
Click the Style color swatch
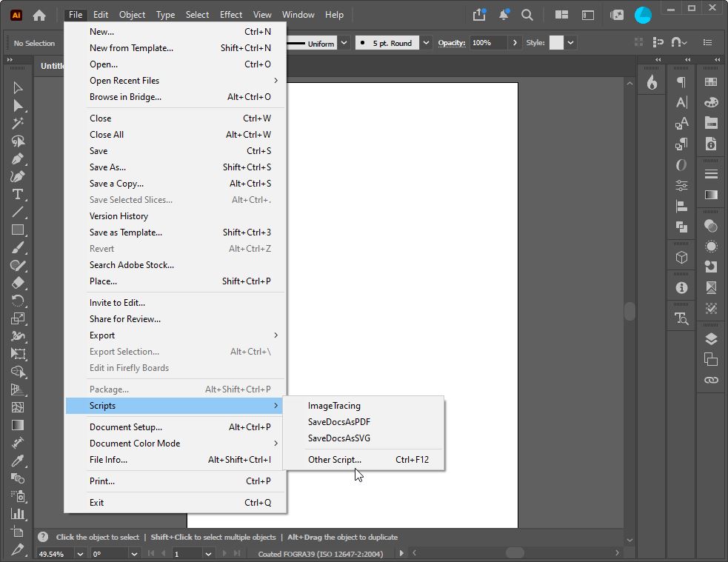coord(556,43)
